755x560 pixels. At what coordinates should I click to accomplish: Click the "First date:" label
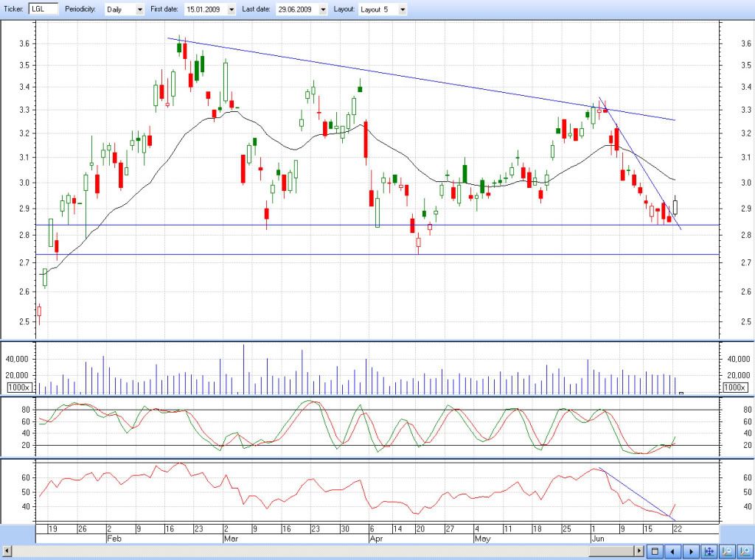pyautogui.click(x=164, y=9)
